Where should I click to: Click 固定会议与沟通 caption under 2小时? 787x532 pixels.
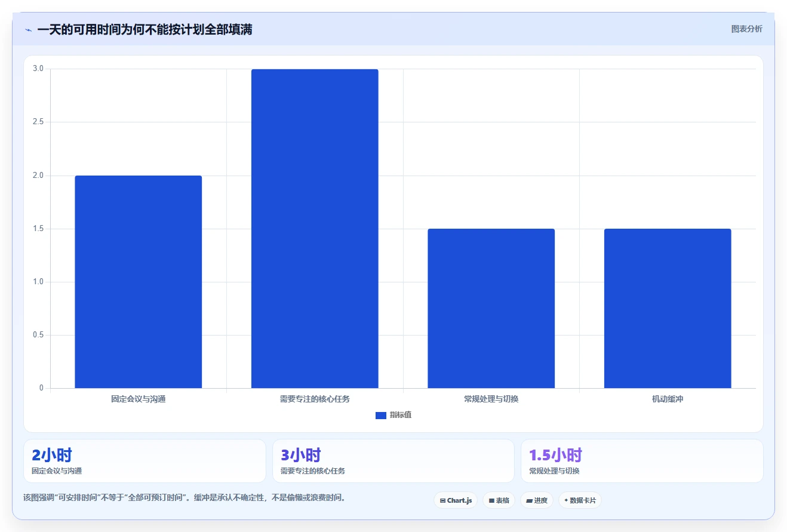coord(57,471)
